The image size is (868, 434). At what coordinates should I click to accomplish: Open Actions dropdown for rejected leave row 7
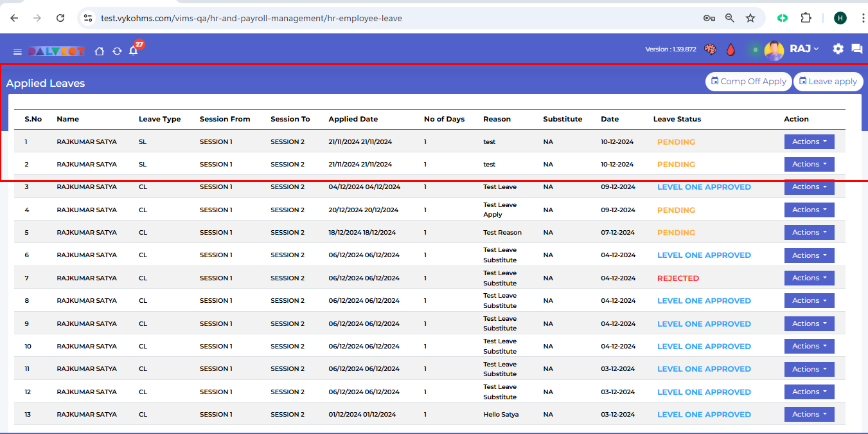pos(809,278)
